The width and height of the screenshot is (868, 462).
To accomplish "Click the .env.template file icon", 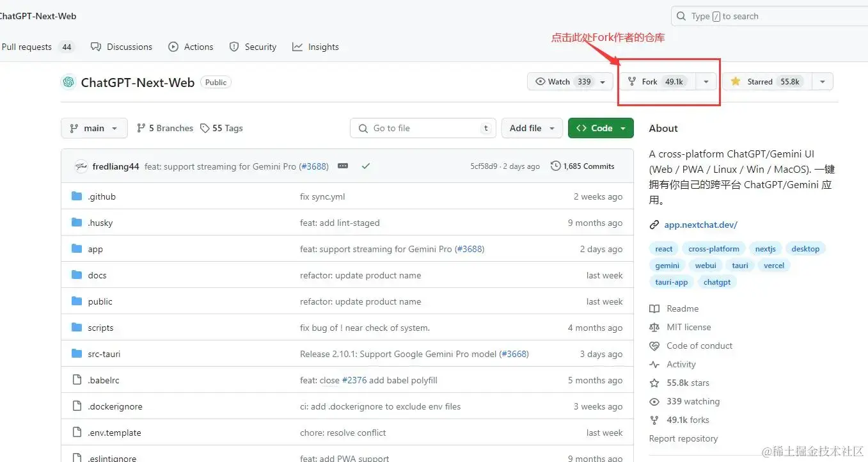I will [x=77, y=433].
